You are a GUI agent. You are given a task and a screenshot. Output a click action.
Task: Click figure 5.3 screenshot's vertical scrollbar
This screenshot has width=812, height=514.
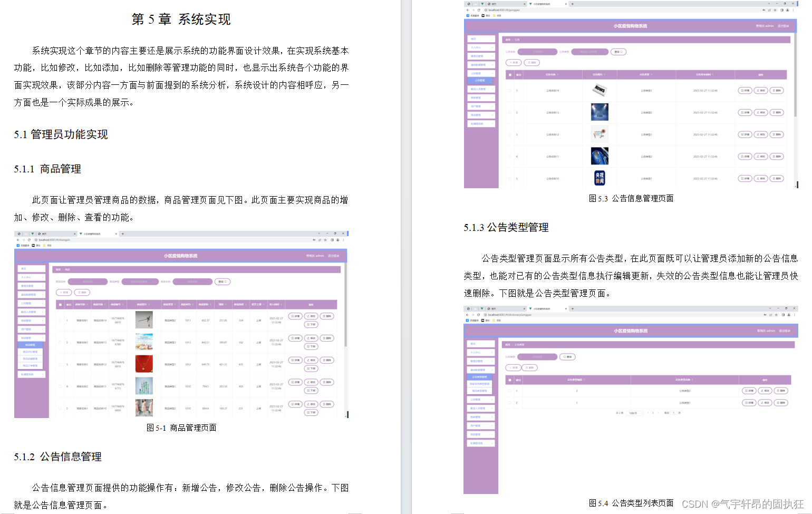click(x=795, y=74)
